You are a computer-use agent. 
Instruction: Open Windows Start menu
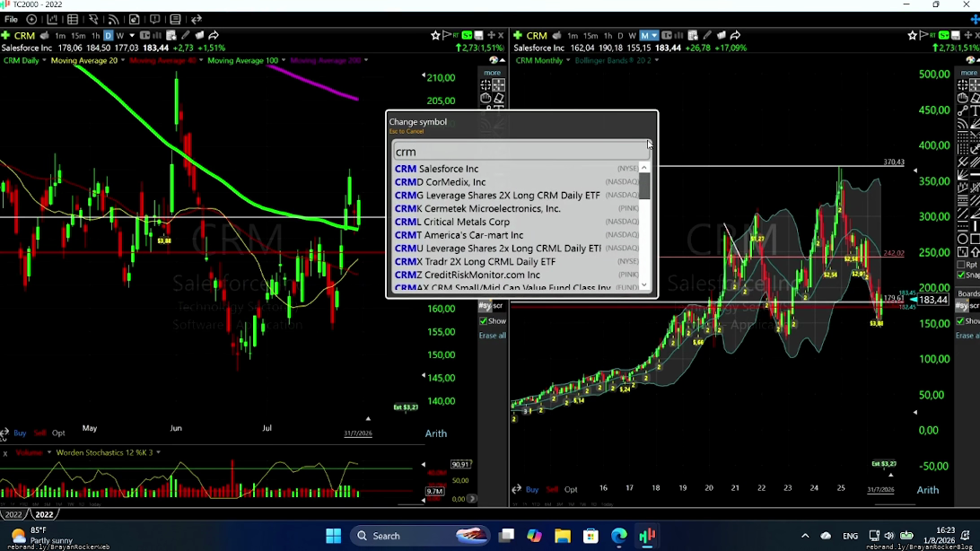pos(334,536)
